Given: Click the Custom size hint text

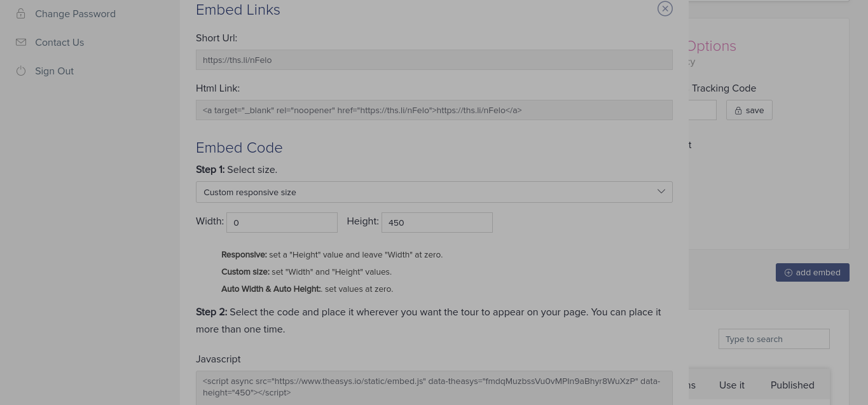Looking at the screenshot, I should (x=307, y=271).
